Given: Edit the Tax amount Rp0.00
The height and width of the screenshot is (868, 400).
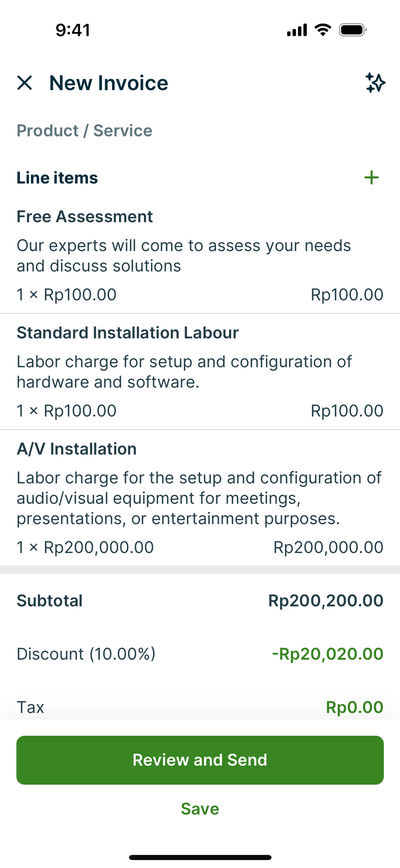Looking at the screenshot, I should point(354,707).
